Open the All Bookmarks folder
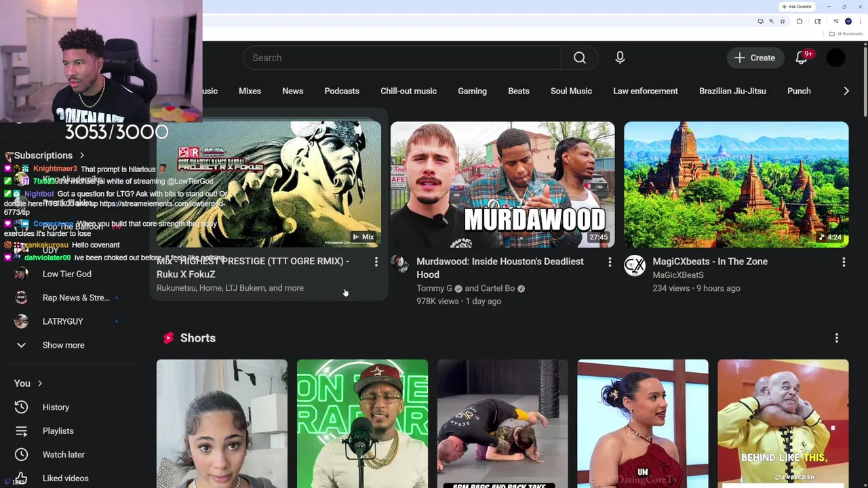Viewport: 868px width, 488px height. pyautogui.click(x=846, y=34)
